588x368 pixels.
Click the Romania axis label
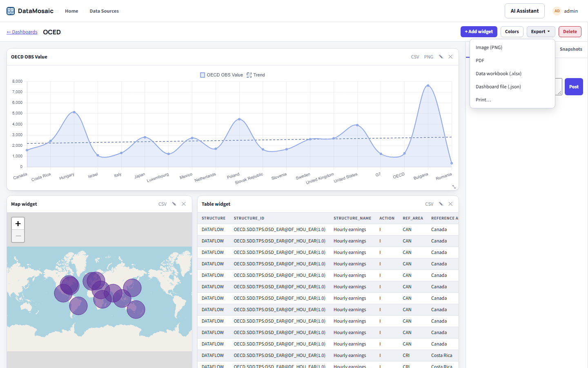tap(444, 177)
